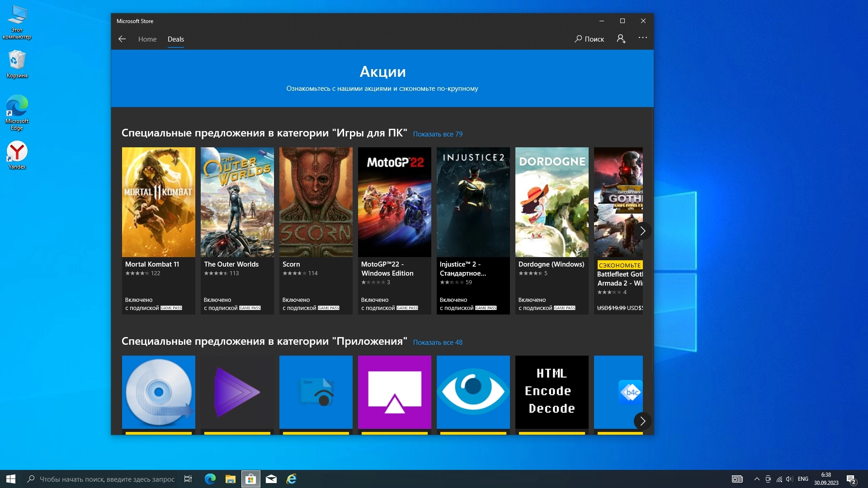Click the taskbar search input field
Image resolution: width=868 pixels, height=488 pixels.
pyautogui.click(x=107, y=479)
